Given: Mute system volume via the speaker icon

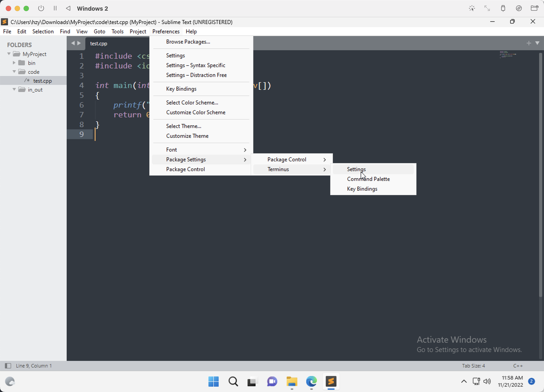Looking at the screenshot, I should click(x=487, y=381).
